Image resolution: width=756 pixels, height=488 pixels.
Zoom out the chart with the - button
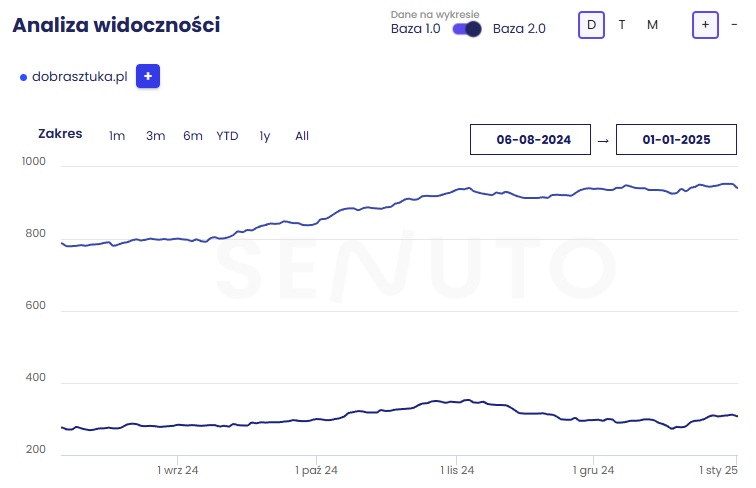734,25
